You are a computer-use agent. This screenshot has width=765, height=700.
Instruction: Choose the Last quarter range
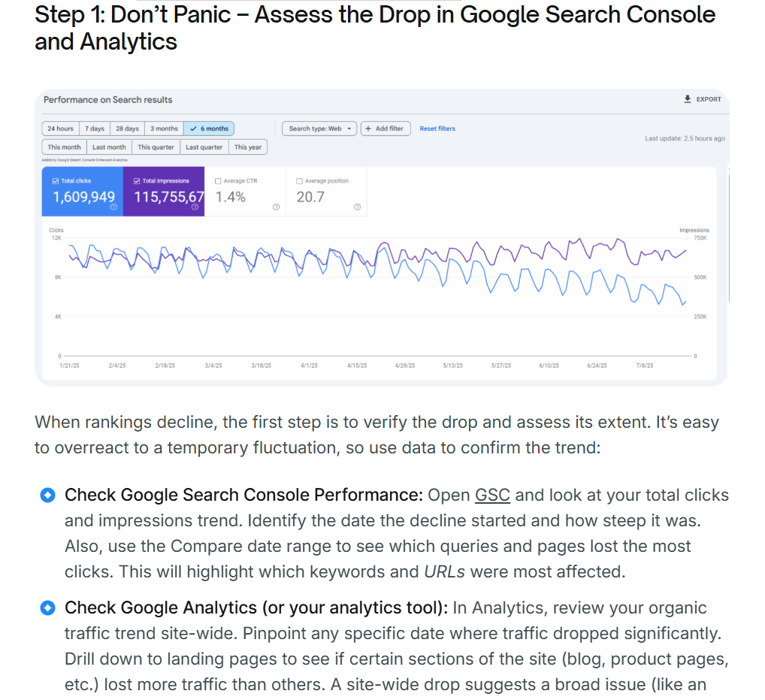tap(204, 147)
